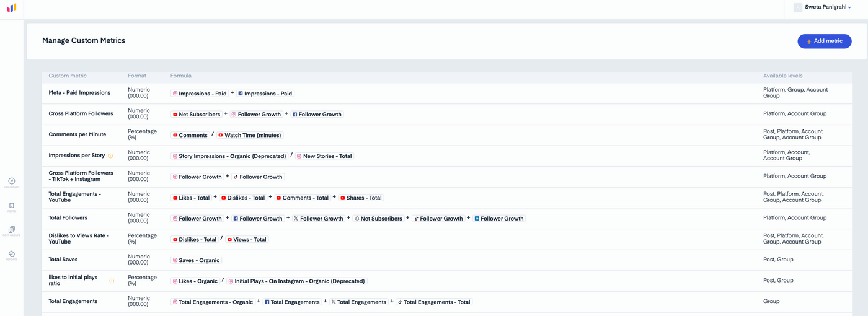The height and width of the screenshot is (316, 868).
Task: Click TikTok Follower Growth chip in Total Followers row
Action: (439, 219)
